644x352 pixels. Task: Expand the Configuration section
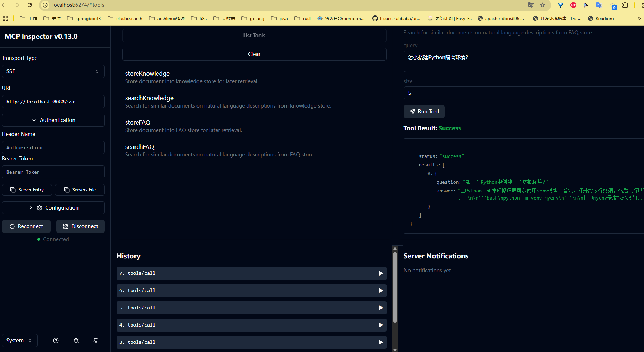[x=53, y=208]
